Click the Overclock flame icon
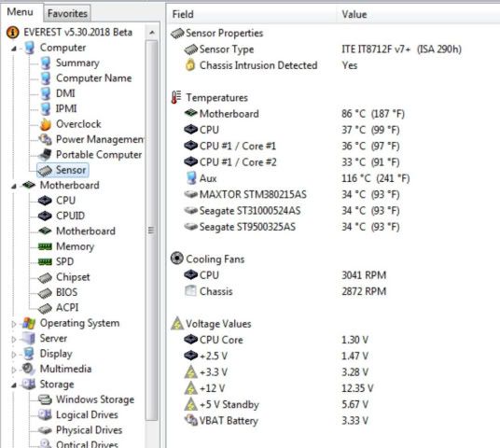The width and height of the screenshot is (500, 448). pos(46,124)
